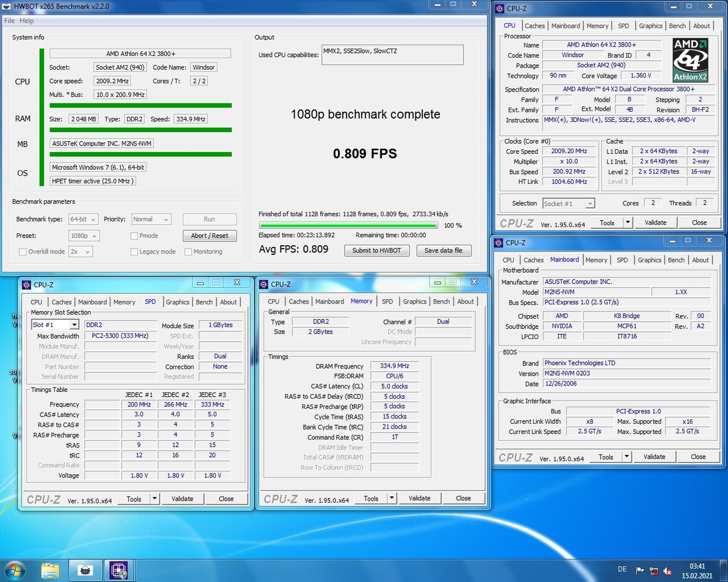Click CPU-Z icon in the CPU window title bar
Screen dimensions: 728x582
(499, 9)
